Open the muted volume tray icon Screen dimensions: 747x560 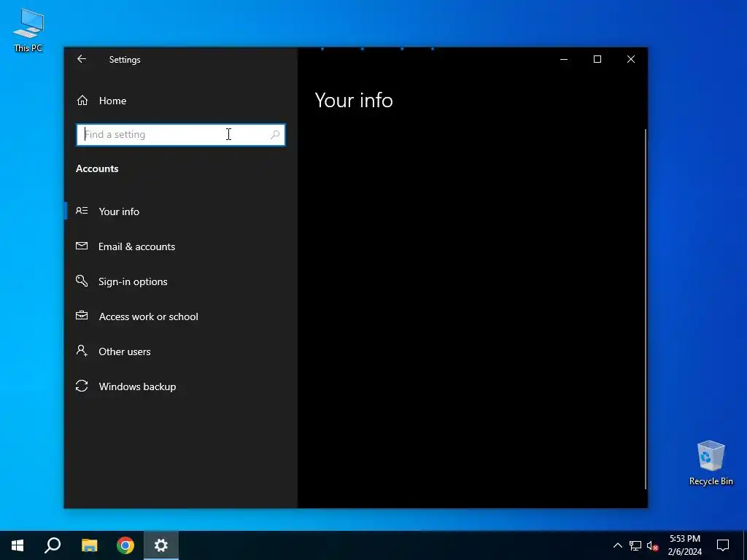click(x=653, y=545)
